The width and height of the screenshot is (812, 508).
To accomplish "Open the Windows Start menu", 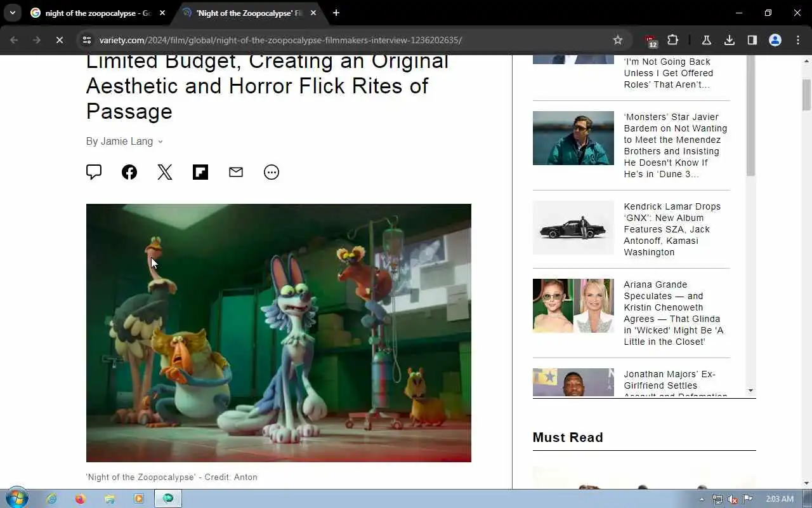I will click(16, 498).
